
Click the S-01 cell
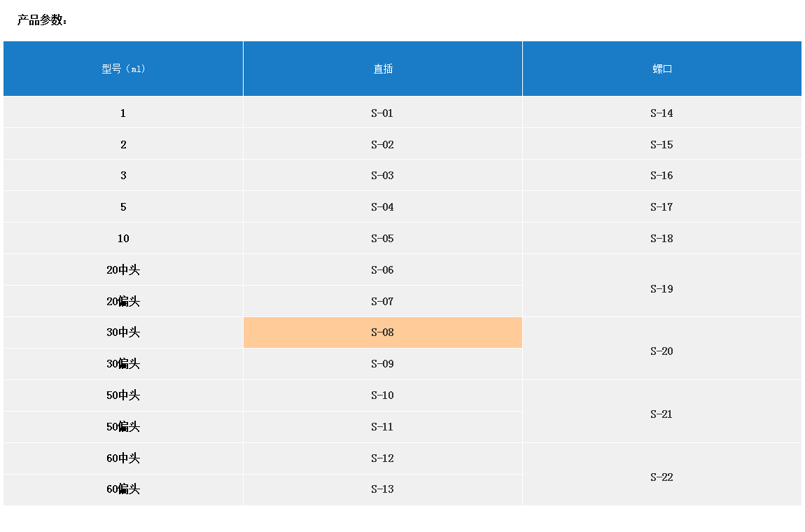click(382, 113)
